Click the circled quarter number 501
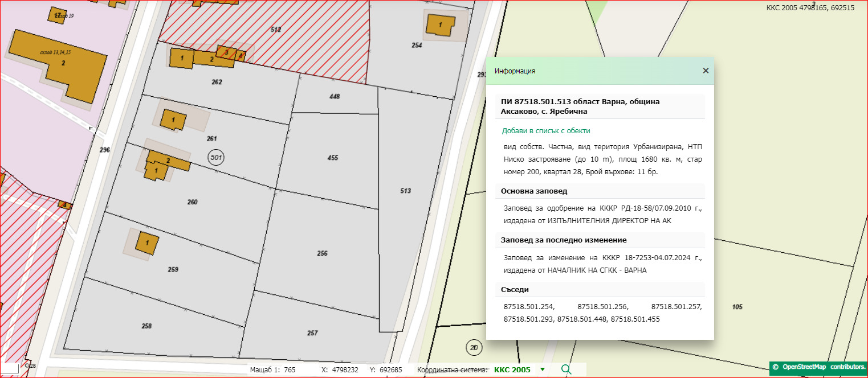The width and height of the screenshot is (868, 378). [x=215, y=157]
